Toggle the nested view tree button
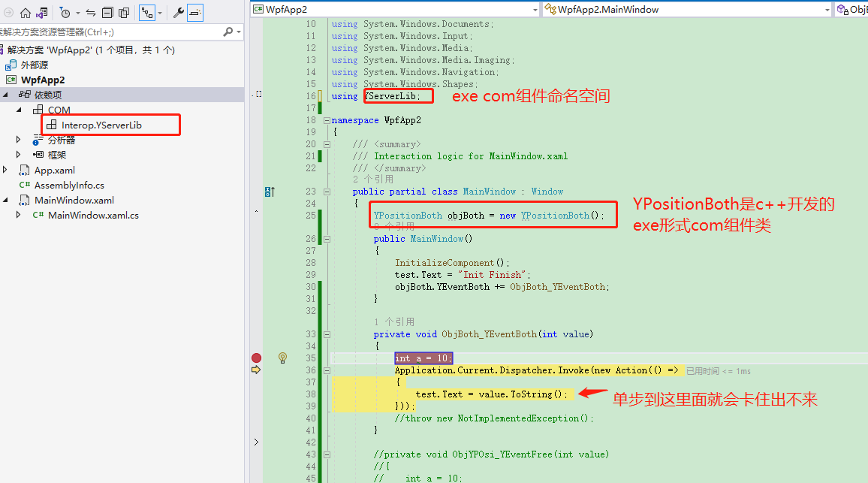 point(148,13)
